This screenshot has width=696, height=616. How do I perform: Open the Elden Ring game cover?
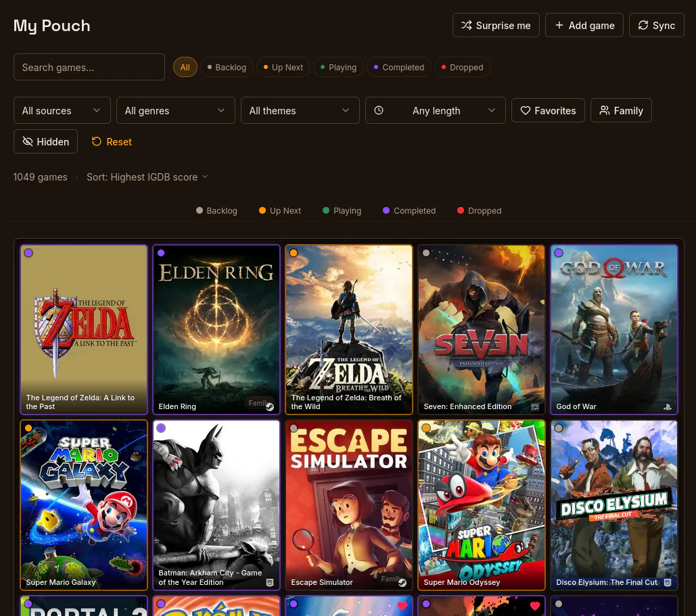click(x=216, y=329)
